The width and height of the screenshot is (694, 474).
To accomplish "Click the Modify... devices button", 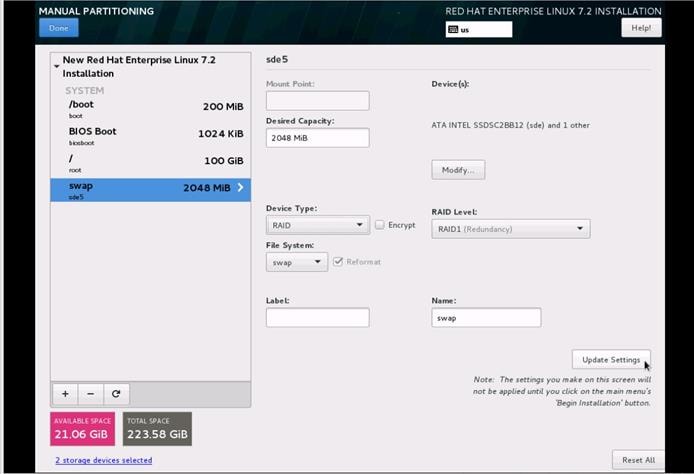I will point(458,170).
